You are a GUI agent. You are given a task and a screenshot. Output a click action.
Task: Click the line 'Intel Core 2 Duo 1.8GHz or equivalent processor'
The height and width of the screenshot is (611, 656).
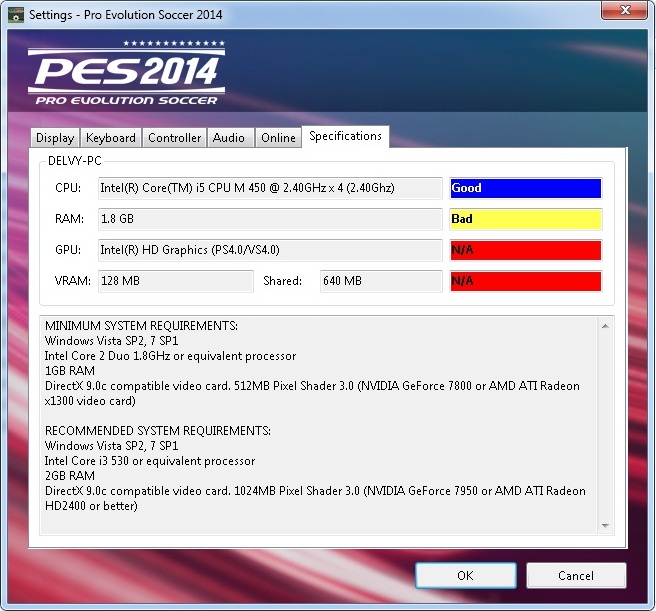pyautogui.click(x=170, y=356)
